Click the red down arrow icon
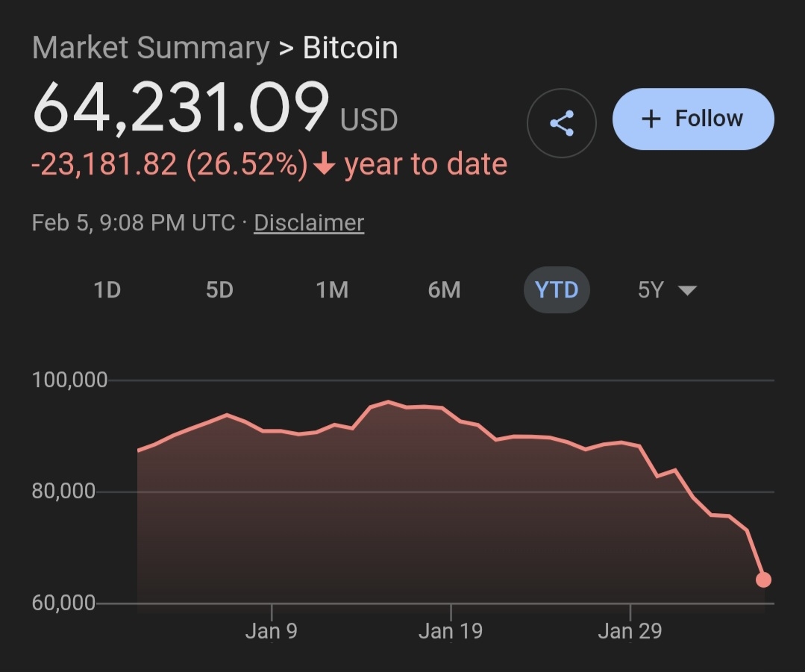 pyautogui.click(x=324, y=165)
